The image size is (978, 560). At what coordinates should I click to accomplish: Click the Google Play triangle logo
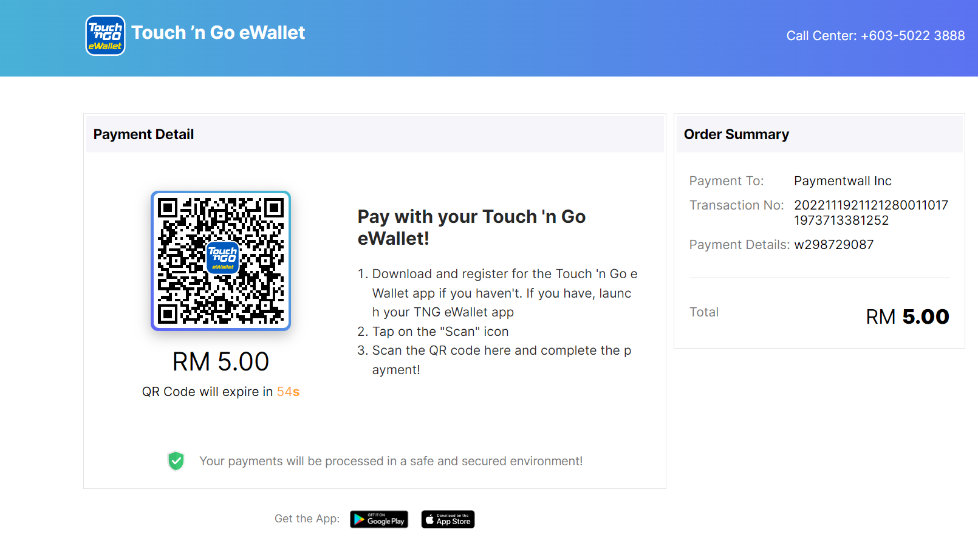coord(360,519)
